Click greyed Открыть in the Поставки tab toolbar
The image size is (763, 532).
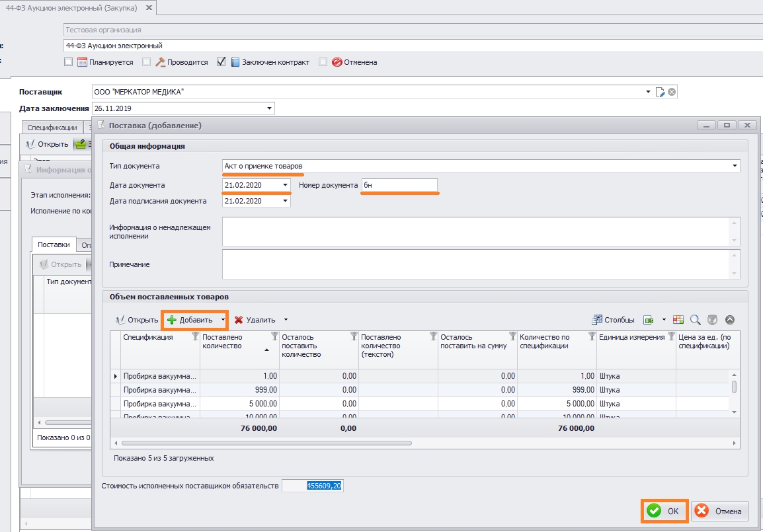60,264
